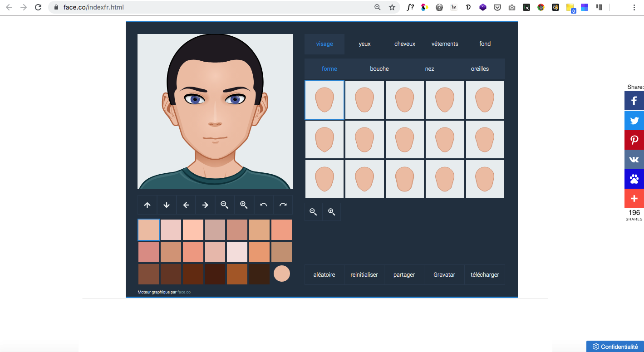Shift avatar right with the right arrow
Viewport: 644px width, 352px height.
(x=205, y=205)
